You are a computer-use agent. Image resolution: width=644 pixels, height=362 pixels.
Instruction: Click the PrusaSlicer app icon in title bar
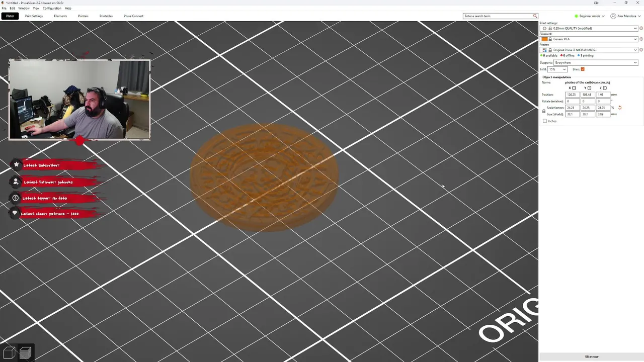3,3
